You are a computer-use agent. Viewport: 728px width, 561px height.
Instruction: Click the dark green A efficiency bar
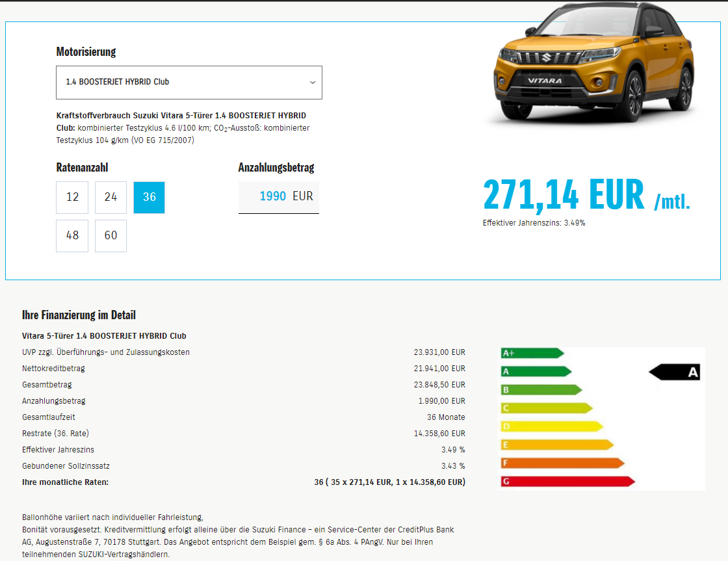pyautogui.click(x=536, y=372)
